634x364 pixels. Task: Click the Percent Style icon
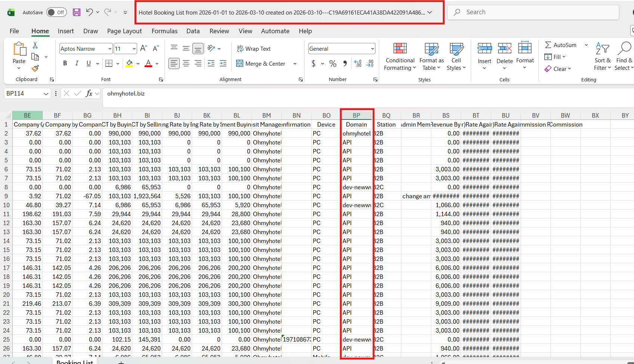click(x=333, y=64)
